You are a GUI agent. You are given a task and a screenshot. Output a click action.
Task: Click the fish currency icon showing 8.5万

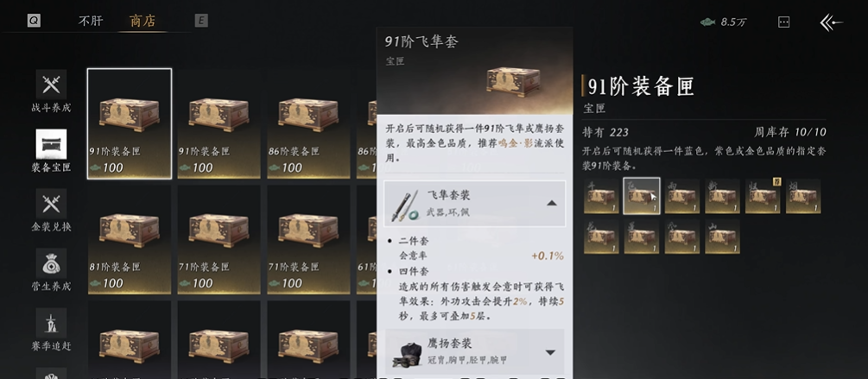coord(706,22)
